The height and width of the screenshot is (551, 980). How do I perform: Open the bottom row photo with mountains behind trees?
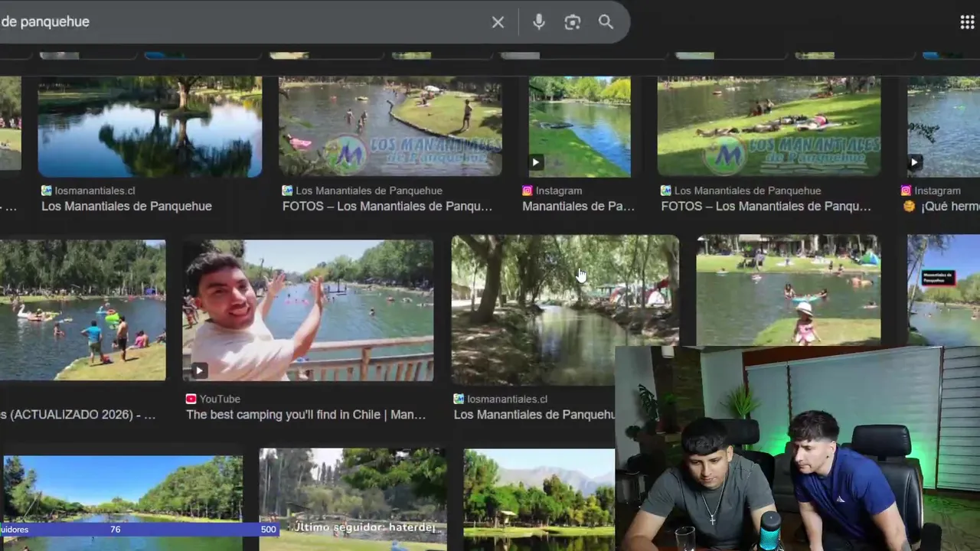click(539, 499)
